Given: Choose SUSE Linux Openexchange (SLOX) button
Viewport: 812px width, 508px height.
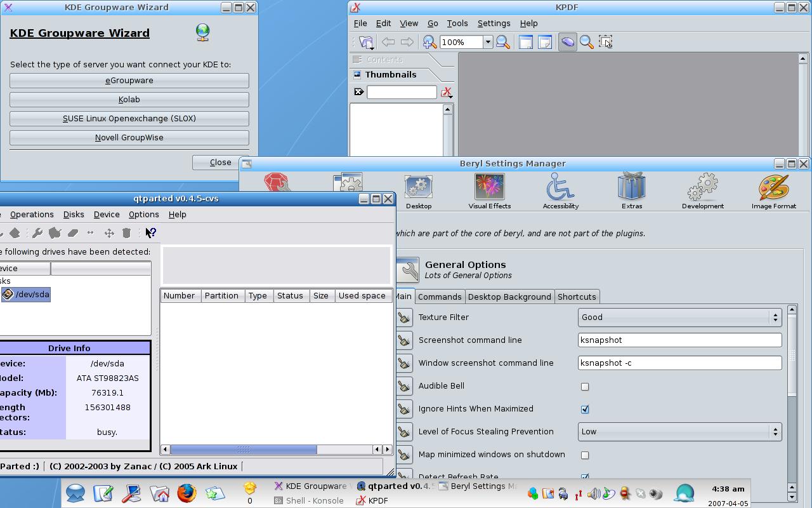Looking at the screenshot, I should (x=129, y=119).
